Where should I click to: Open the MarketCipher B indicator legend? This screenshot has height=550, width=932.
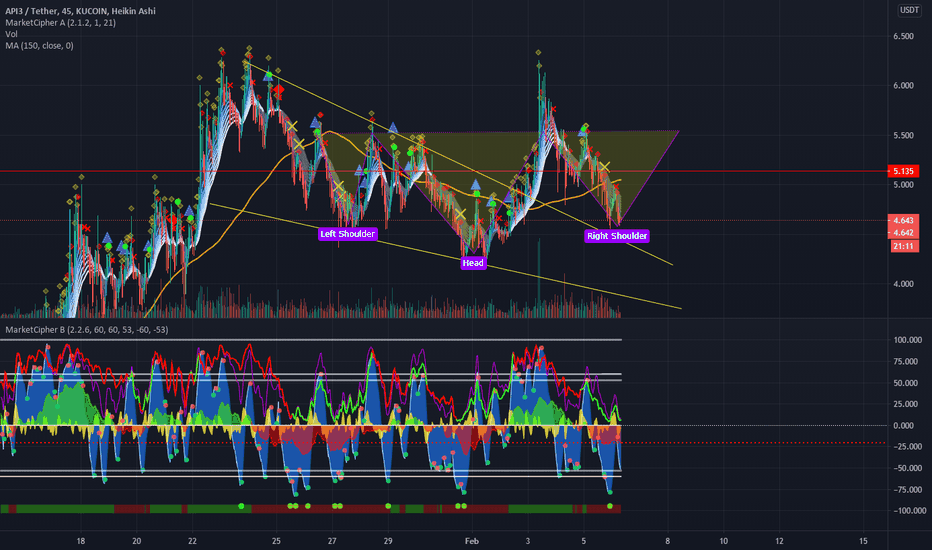(x=87, y=329)
